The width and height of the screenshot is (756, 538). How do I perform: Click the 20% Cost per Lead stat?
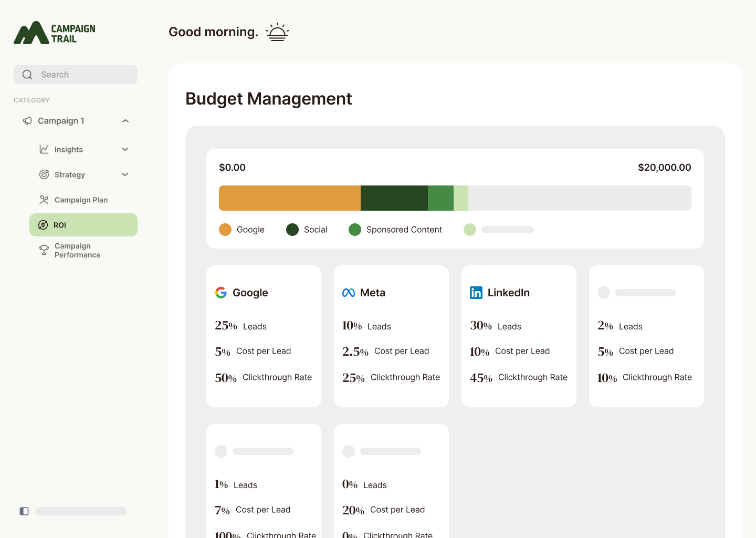point(384,510)
